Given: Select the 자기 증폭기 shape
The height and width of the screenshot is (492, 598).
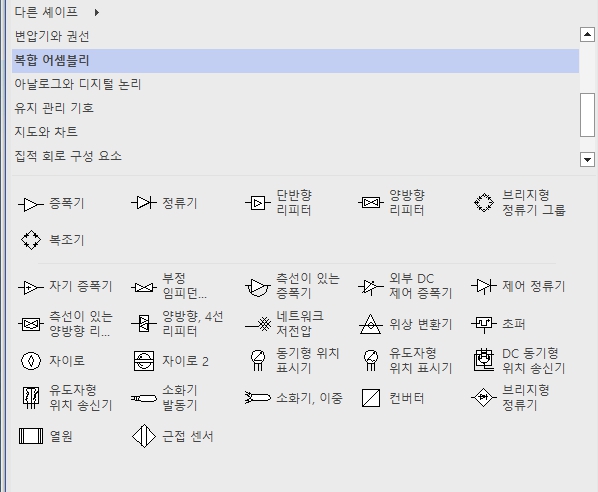Looking at the screenshot, I should tap(66, 286).
